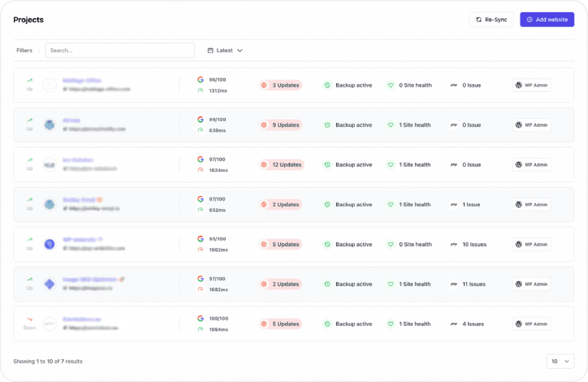Click the WordPress logo in the 11 Issues row
This screenshot has width=588, height=382.
(x=519, y=284)
